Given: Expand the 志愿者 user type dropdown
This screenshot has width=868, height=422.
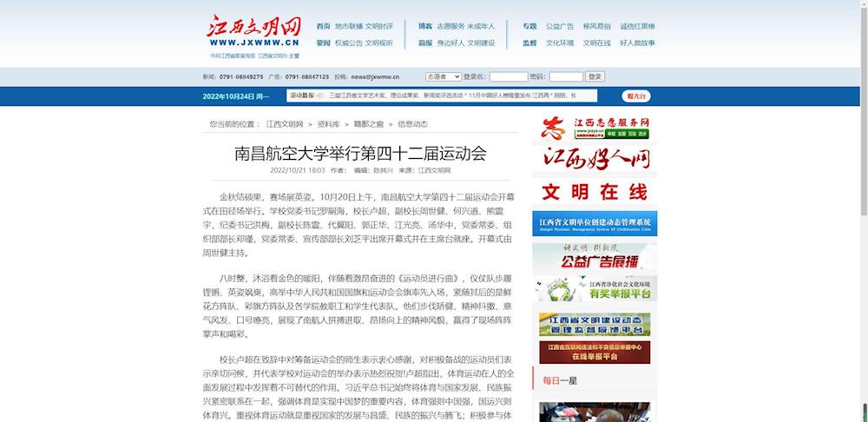Looking at the screenshot, I should click(443, 76).
